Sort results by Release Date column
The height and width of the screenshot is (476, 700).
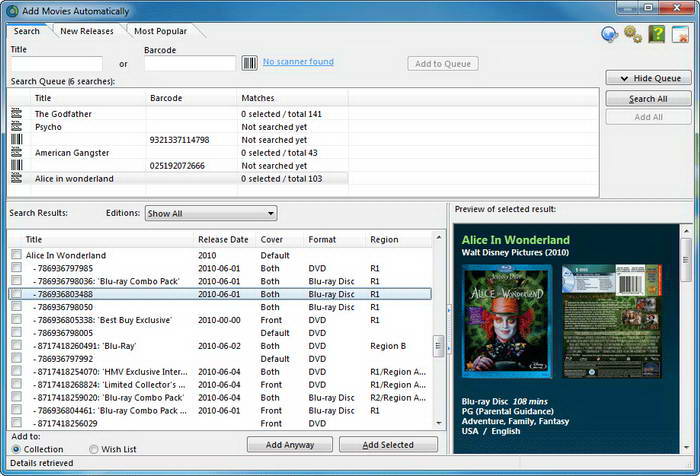click(x=223, y=239)
